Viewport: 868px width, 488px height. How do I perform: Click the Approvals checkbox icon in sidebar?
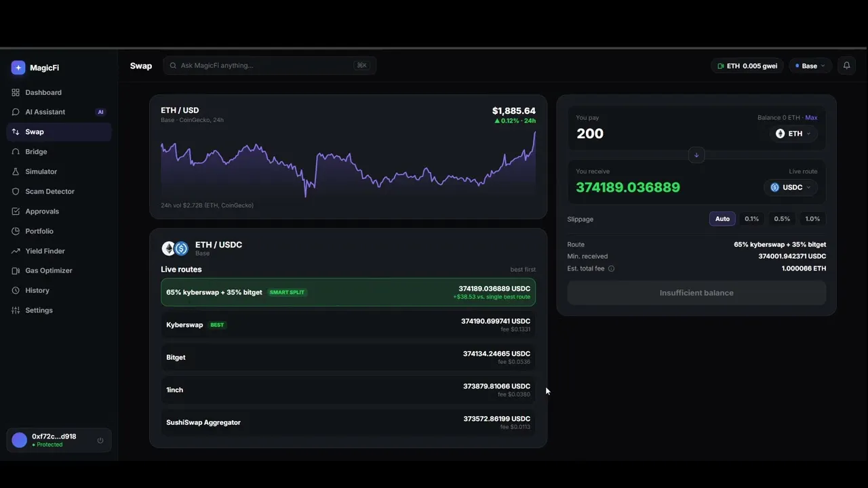(16, 211)
